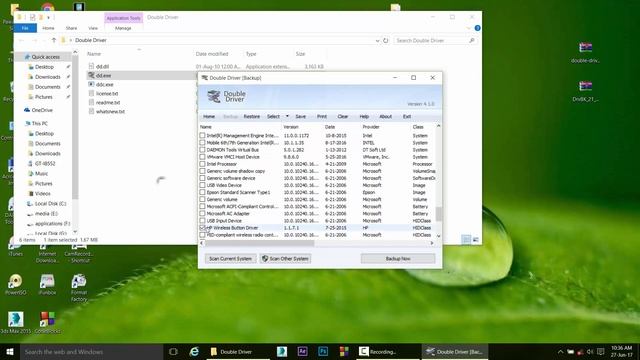
Task: Select whatsnew.txt file in Explorer
Action: 110,111
